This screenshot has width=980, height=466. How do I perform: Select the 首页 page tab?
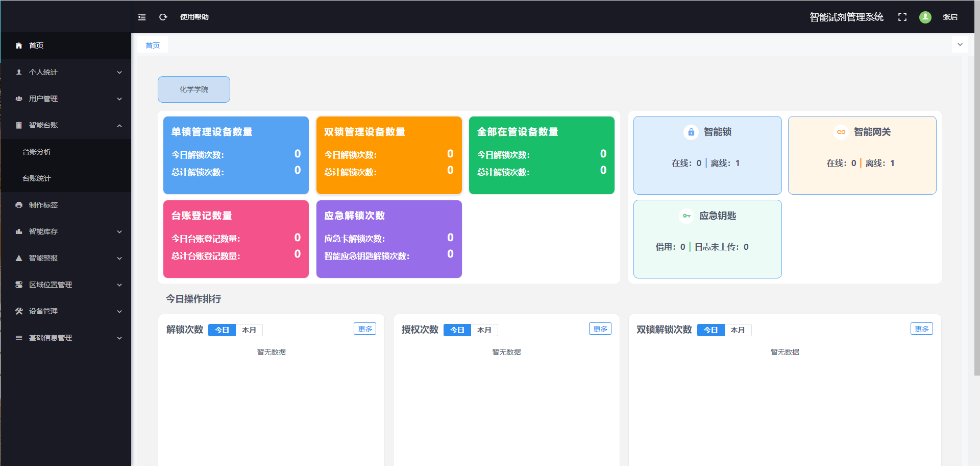(x=153, y=45)
